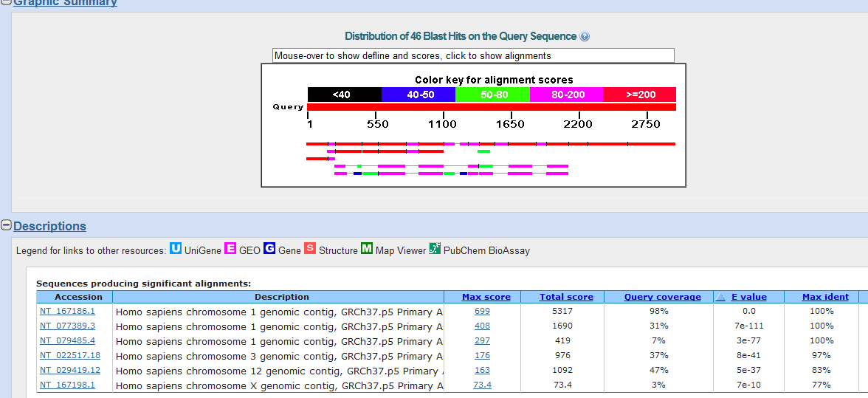The width and height of the screenshot is (868, 398).
Task: Select the Description column header
Action: pyautogui.click(x=278, y=298)
